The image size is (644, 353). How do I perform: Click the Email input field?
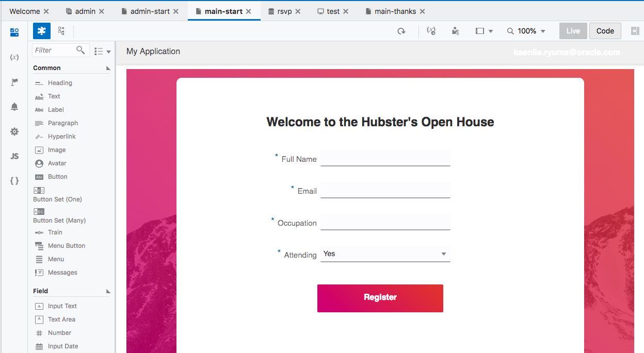(385, 190)
